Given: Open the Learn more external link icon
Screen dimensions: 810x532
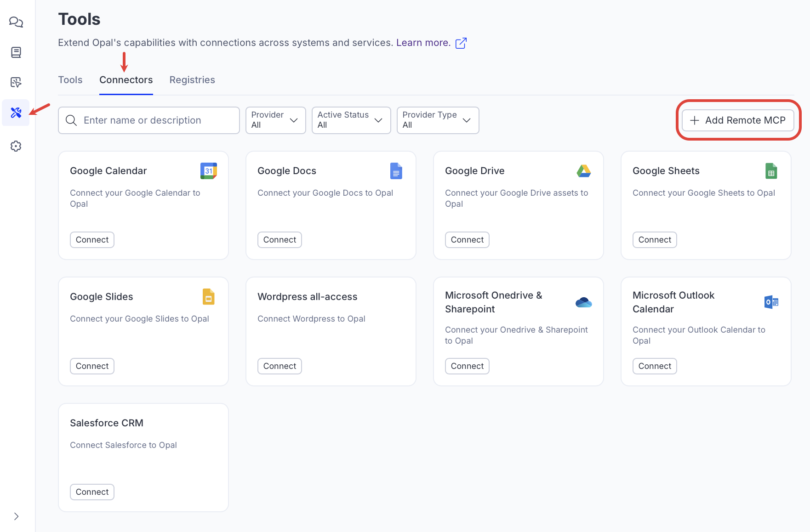Looking at the screenshot, I should pos(461,43).
